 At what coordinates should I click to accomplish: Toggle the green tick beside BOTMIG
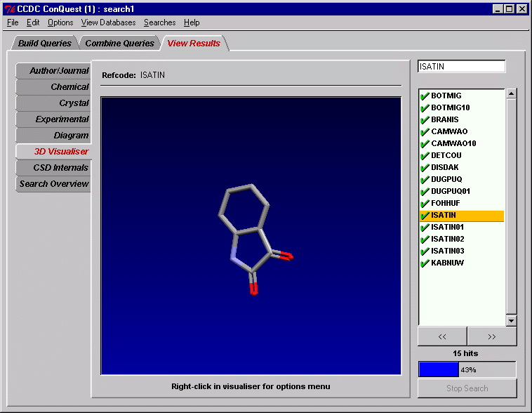(x=425, y=96)
